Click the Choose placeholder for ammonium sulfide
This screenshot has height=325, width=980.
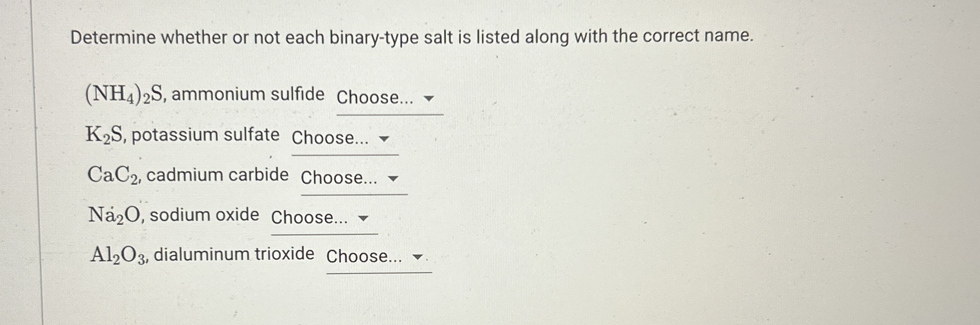tap(374, 98)
